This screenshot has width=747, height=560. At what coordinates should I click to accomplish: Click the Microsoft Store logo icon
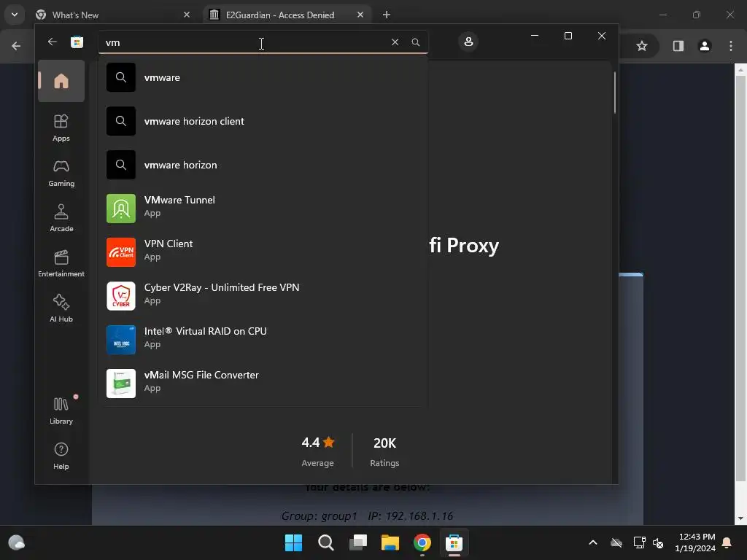tap(77, 42)
